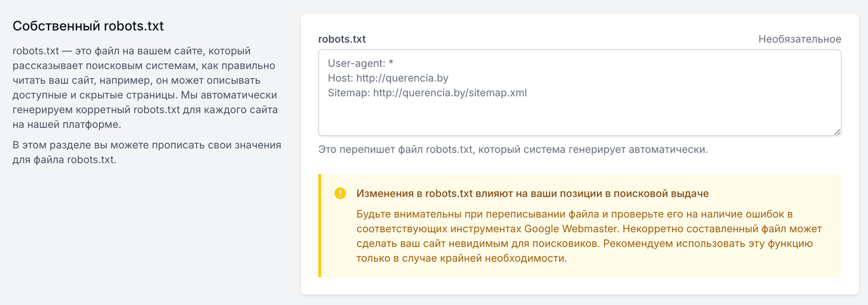The height and width of the screenshot is (305, 868).
Task: Click the yellow warning exclamation icon
Action: [340, 194]
